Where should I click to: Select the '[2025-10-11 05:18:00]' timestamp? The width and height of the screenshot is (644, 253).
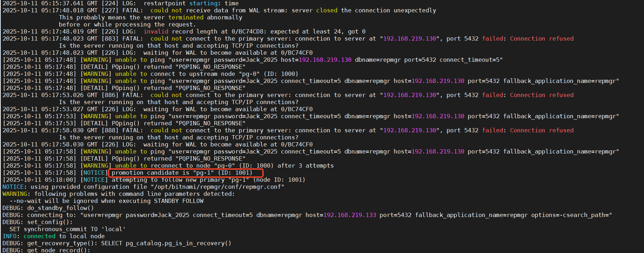[x=39, y=180]
